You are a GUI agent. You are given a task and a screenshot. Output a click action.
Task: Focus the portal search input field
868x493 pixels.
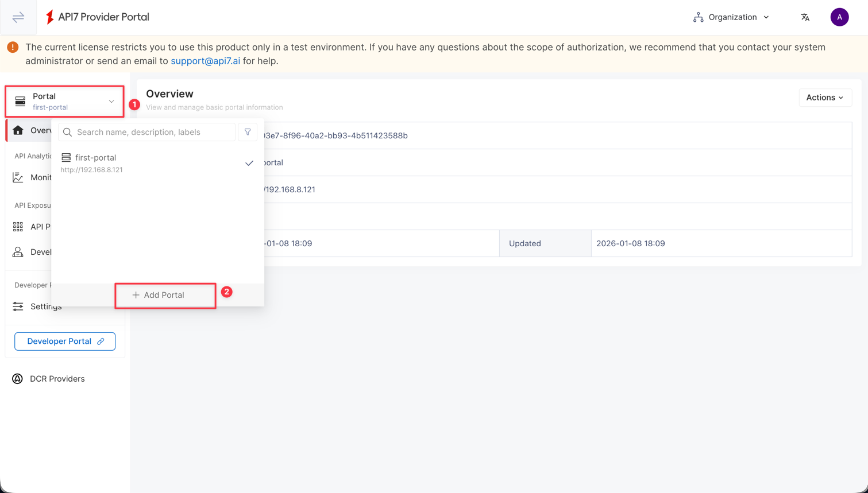pos(152,132)
